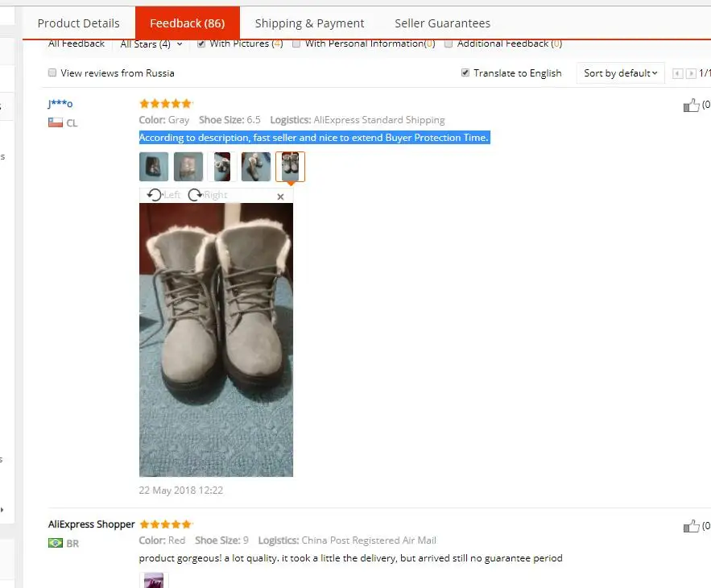Enable View reviews from Russia
711x588 pixels.
(x=52, y=72)
